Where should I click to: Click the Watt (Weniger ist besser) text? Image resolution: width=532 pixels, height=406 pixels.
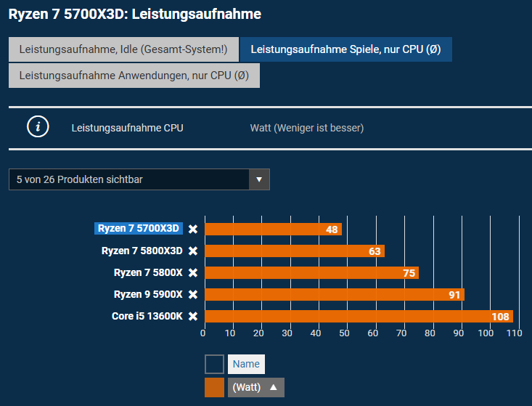tap(307, 128)
